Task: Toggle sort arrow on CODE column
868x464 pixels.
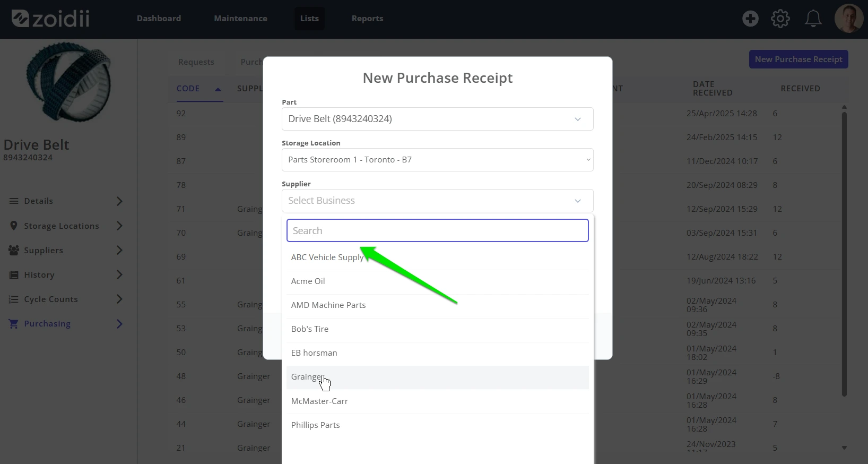Action: point(218,89)
